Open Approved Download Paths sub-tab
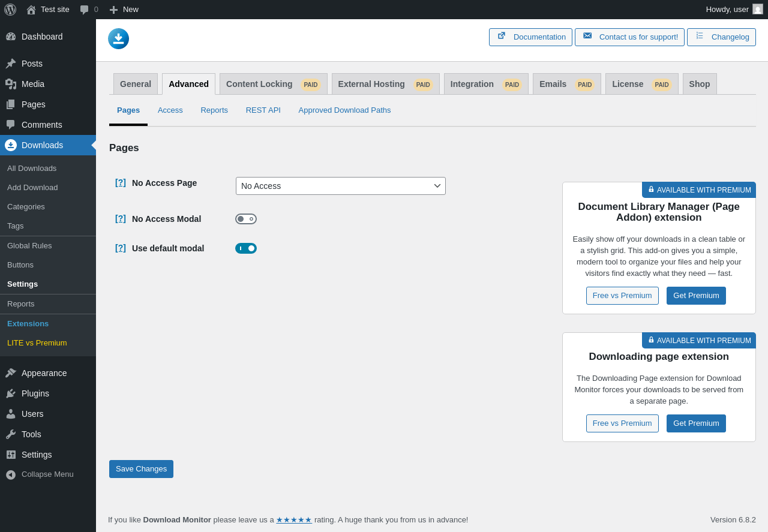Viewport: 768px width, 532px height. (x=344, y=110)
